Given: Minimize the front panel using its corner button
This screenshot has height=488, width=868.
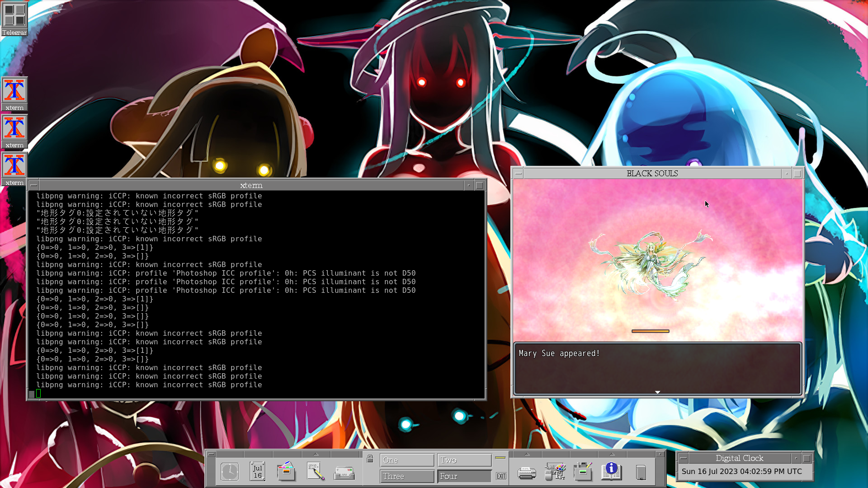Looking at the screenshot, I should (660, 454).
